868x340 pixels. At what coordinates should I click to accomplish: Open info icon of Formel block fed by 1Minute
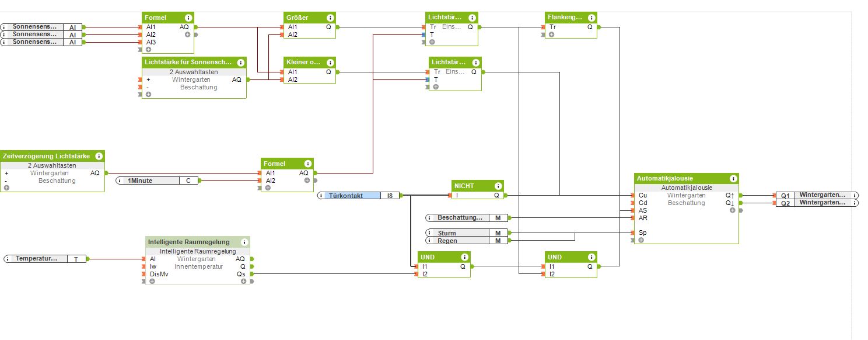tap(307, 164)
